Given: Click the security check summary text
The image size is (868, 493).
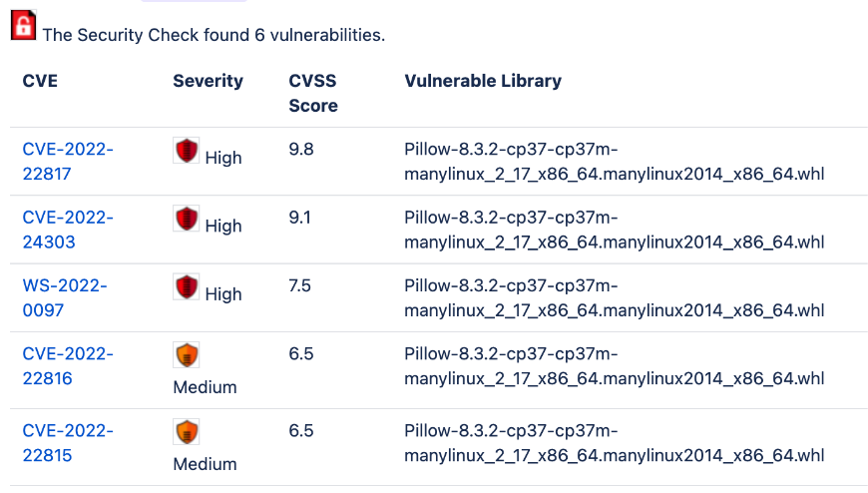Looking at the screenshot, I should (214, 35).
